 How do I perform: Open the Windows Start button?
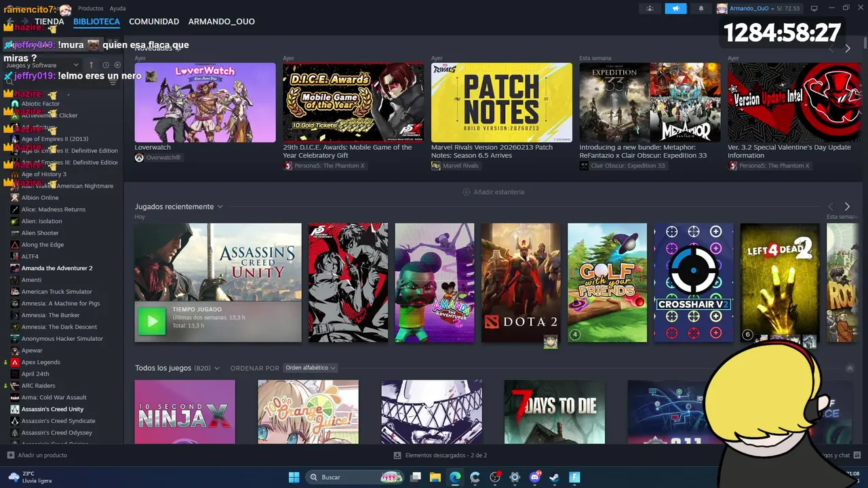click(x=294, y=477)
